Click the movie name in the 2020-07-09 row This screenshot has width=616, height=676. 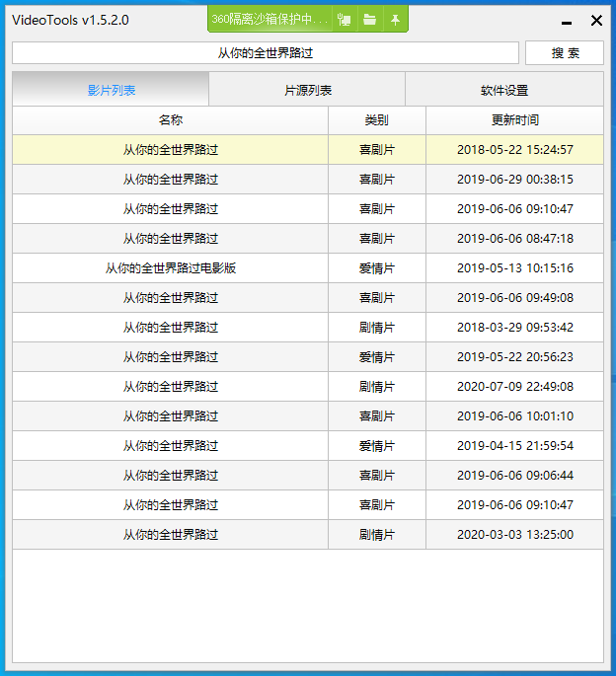tap(171, 387)
